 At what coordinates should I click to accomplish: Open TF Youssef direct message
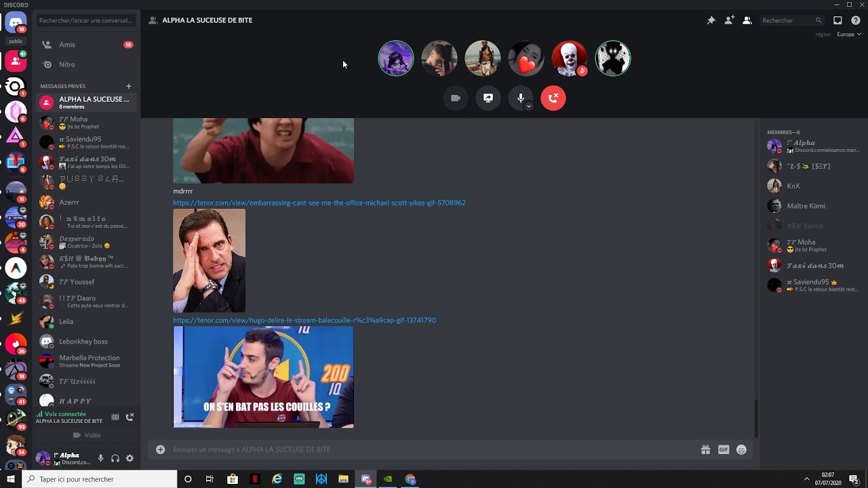click(86, 281)
